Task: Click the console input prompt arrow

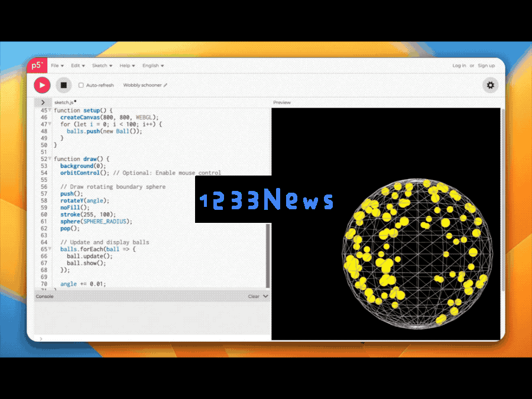Action: coord(41,339)
